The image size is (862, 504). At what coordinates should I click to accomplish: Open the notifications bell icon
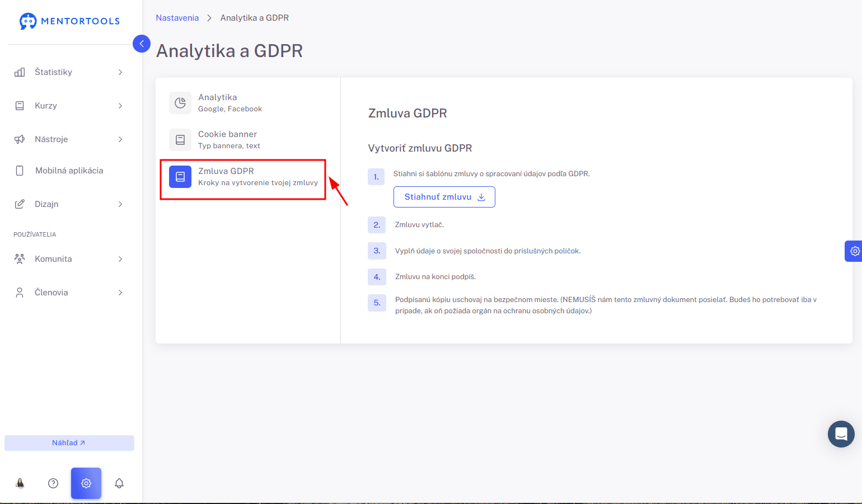click(x=119, y=483)
